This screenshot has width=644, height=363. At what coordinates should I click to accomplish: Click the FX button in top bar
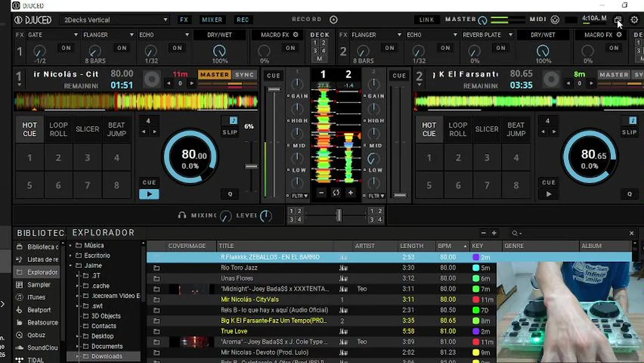coord(184,20)
